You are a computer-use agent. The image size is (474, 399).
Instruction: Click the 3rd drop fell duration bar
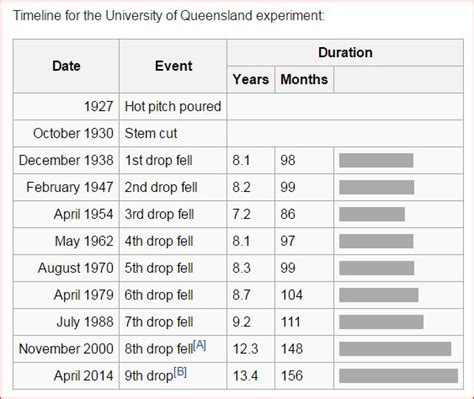(x=372, y=214)
